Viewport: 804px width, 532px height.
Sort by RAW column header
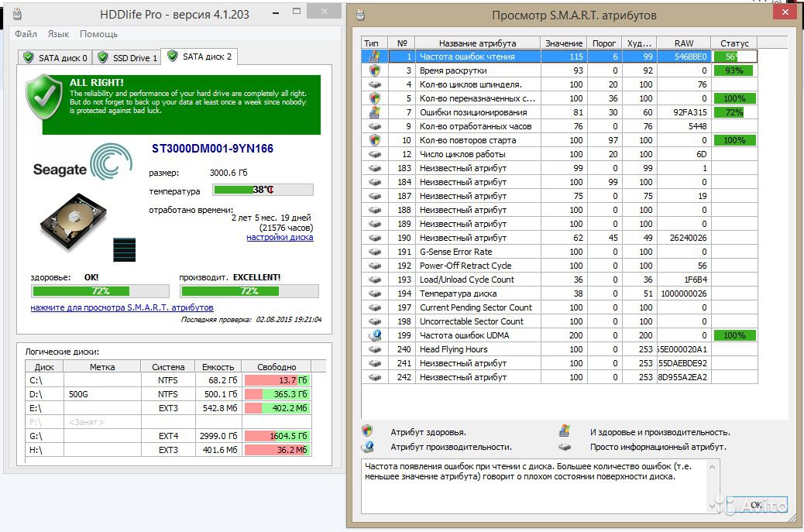pyautogui.click(x=683, y=43)
